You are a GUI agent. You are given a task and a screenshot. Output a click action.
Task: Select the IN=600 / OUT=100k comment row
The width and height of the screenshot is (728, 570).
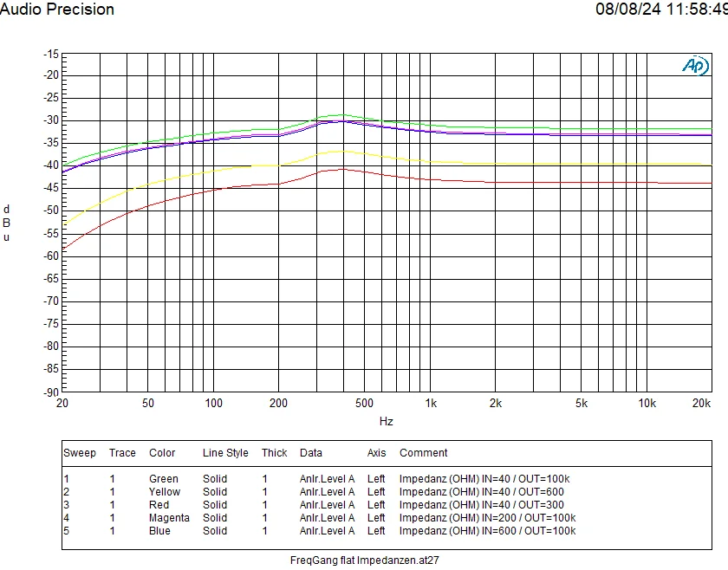point(487,530)
